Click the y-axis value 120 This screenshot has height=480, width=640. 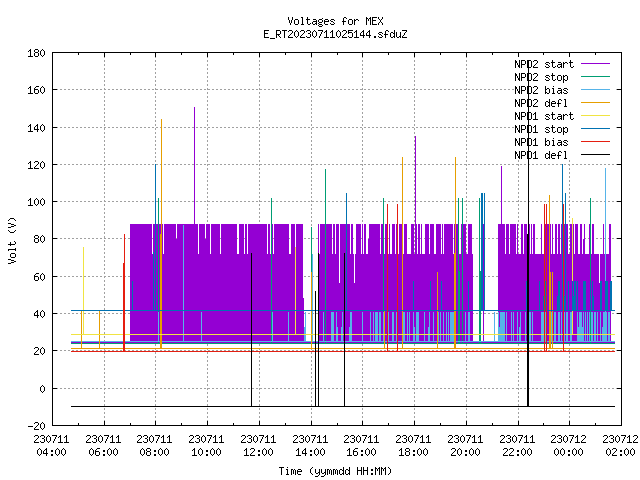(36, 165)
